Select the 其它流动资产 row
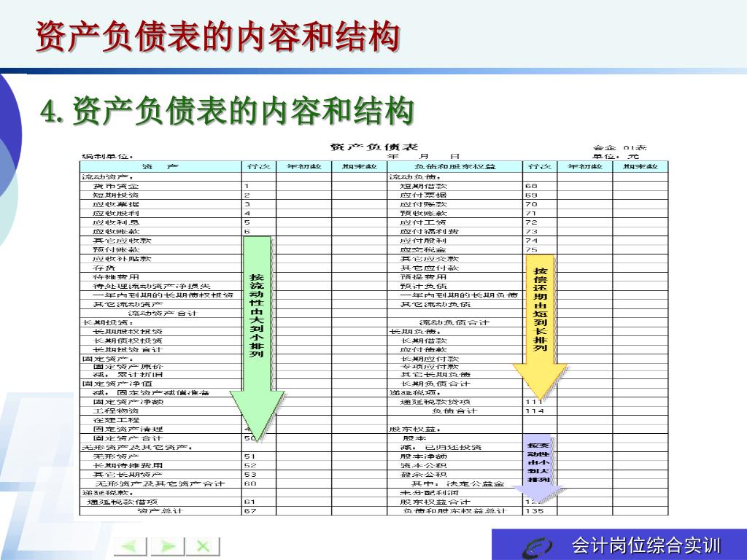This screenshot has height=560, width=747. [128, 304]
